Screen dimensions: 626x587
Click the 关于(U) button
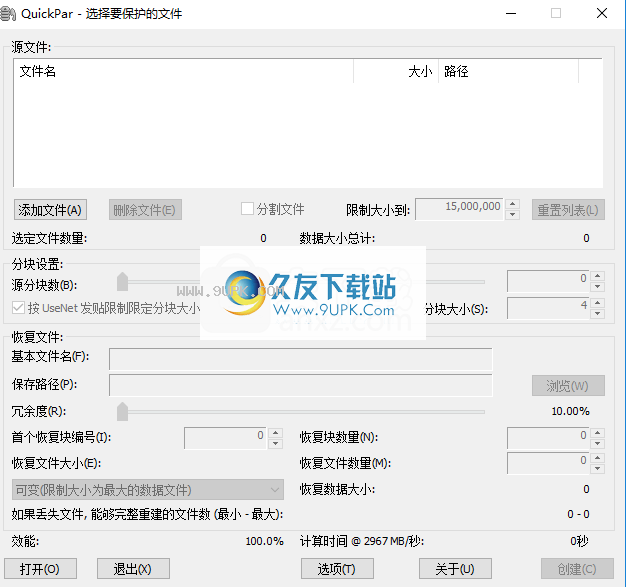point(456,569)
